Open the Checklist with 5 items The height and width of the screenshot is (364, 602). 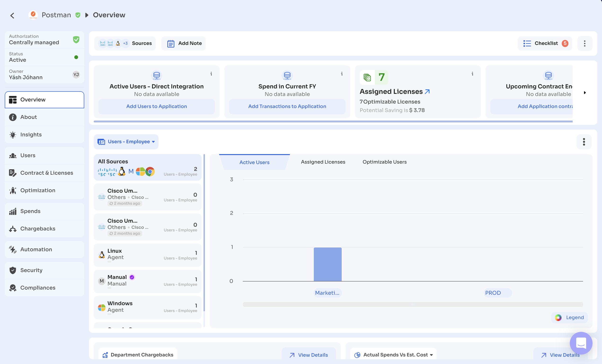(545, 43)
